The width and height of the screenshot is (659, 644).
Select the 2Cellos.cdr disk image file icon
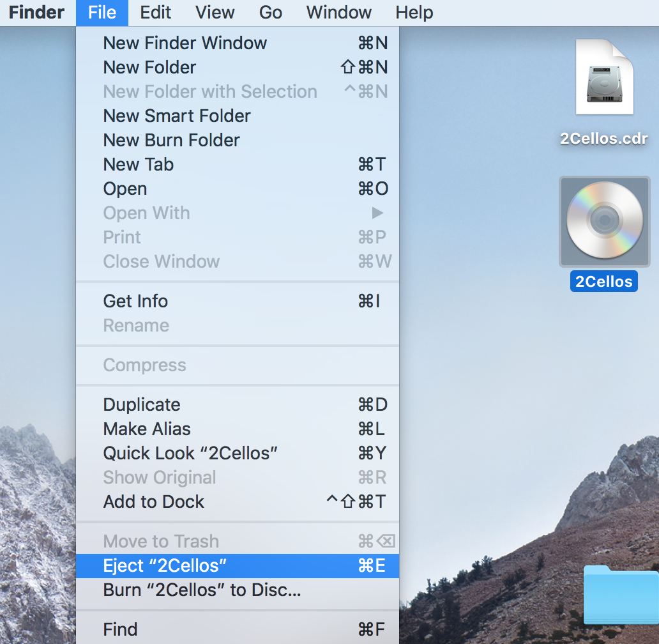pos(604,77)
